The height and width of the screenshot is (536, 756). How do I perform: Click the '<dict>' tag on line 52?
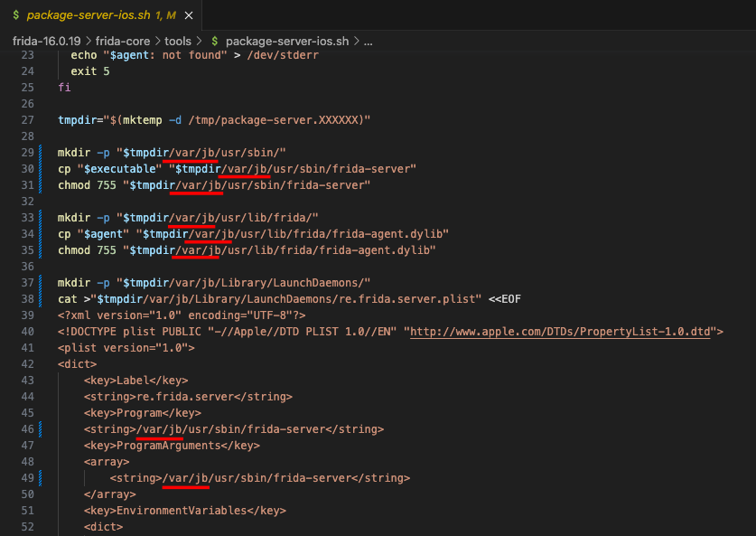103,527
